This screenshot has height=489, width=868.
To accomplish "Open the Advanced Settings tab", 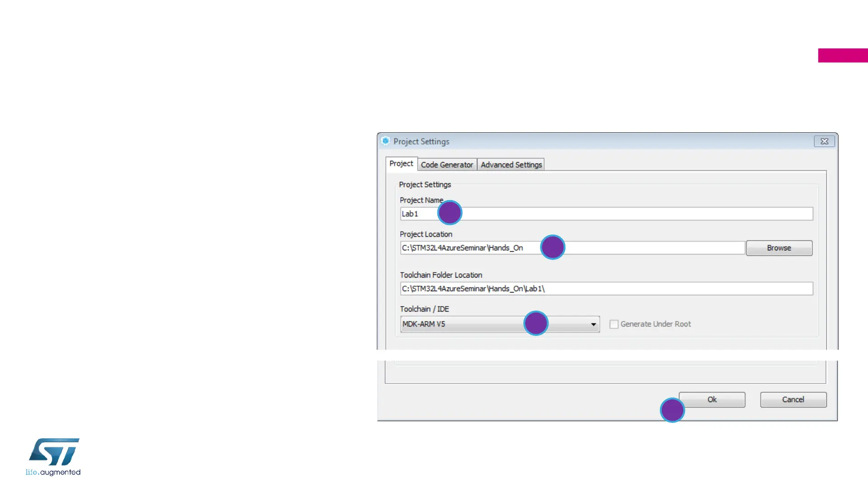I will point(511,165).
